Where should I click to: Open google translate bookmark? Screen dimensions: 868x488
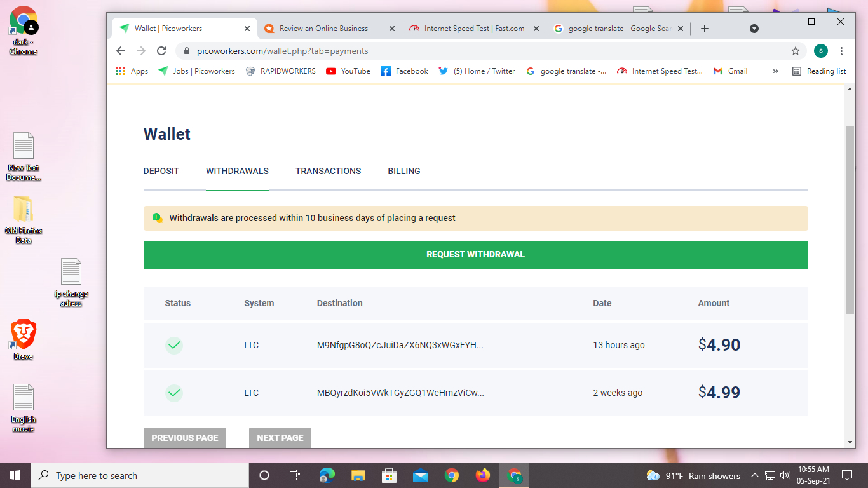point(566,71)
